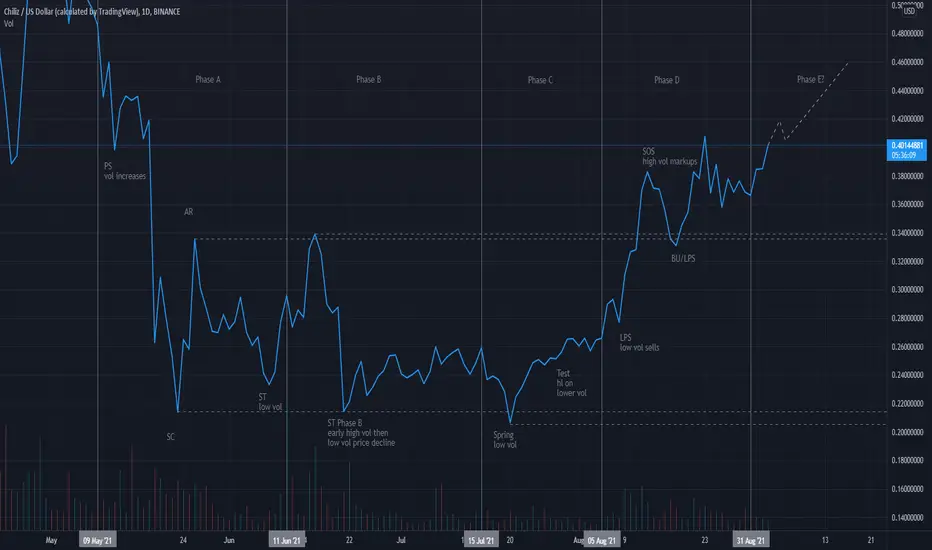
Task: Click the 31 Aug '21 date marker
Action: [751, 540]
